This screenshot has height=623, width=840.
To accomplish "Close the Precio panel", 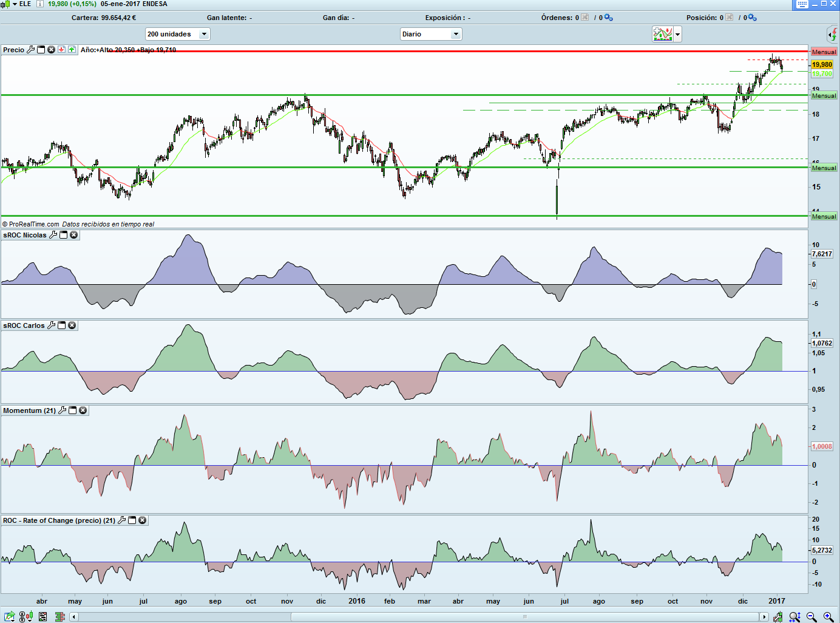I will point(52,50).
